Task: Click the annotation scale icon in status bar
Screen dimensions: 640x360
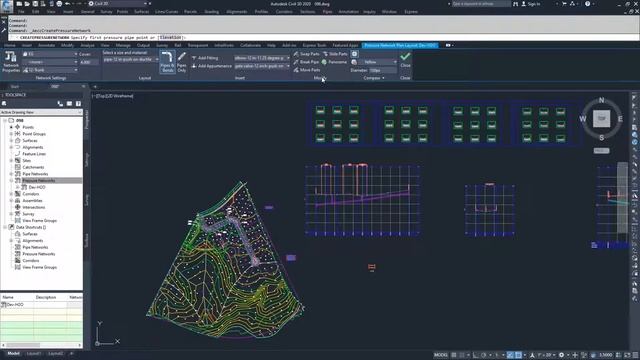Action: (x=532, y=355)
